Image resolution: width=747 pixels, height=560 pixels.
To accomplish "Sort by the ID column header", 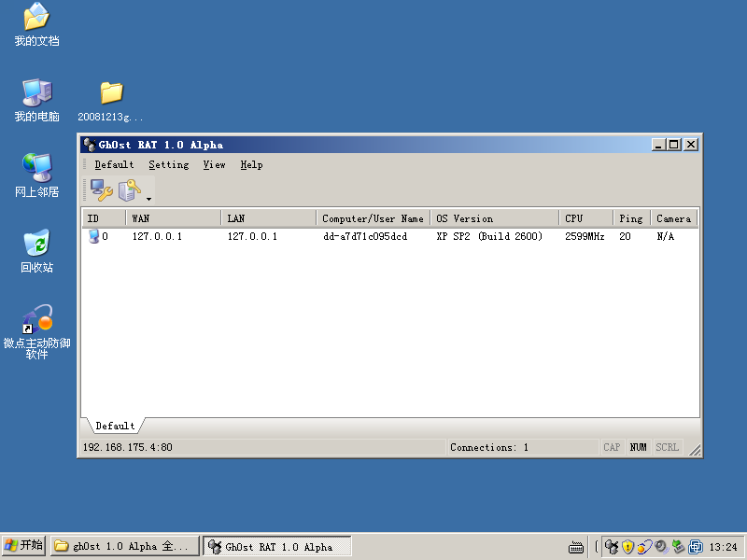I will pyautogui.click(x=104, y=218).
